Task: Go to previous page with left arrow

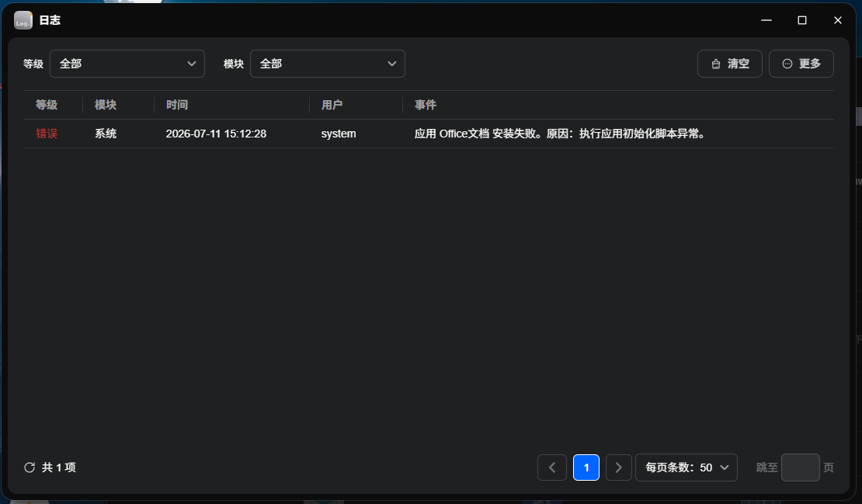Action: pos(552,468)
